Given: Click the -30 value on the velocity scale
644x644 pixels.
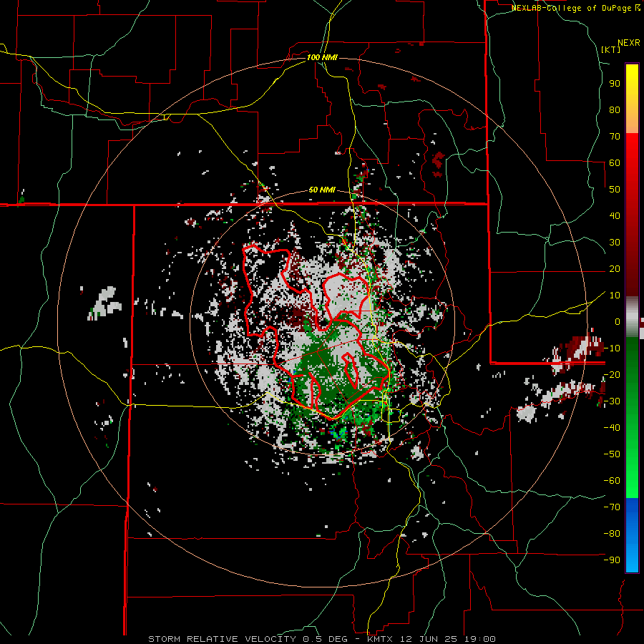Looking at the screenshot, I should click(612, 401).
